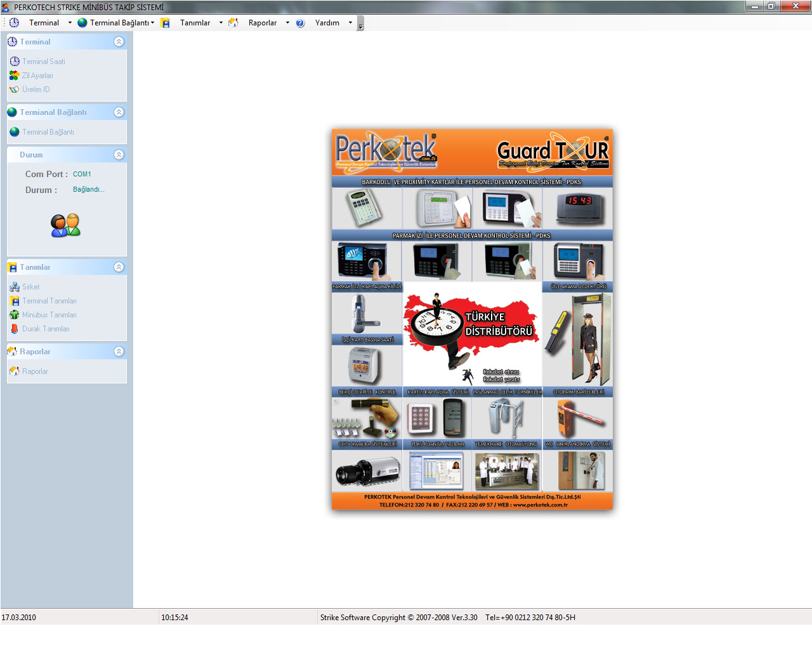Click the Minibüs Tanımları icon
This screenshot has height=650, width=812.
click(x=15, y=315)
